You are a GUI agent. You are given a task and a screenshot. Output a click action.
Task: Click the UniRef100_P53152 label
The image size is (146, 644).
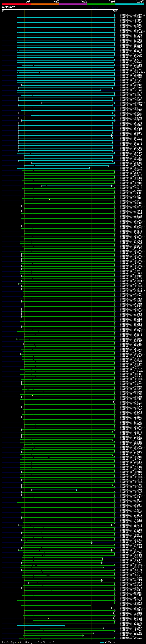point(131,445)
